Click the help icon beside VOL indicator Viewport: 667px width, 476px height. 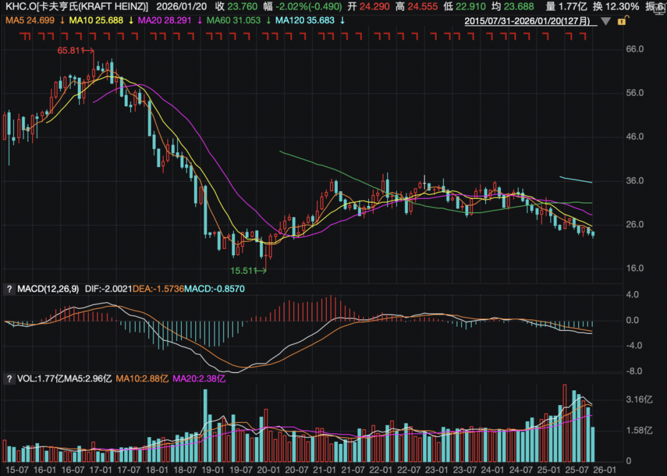[x=9, y=380]
